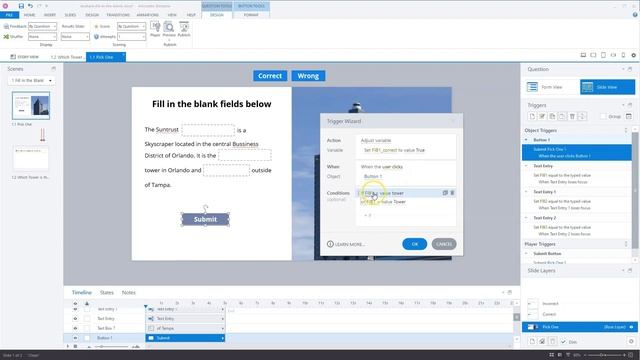Edit the selected trigger with the pencil icon
The width and height of the screenshot is (640, 360).
pyautogui.click(x=542, y=117)
